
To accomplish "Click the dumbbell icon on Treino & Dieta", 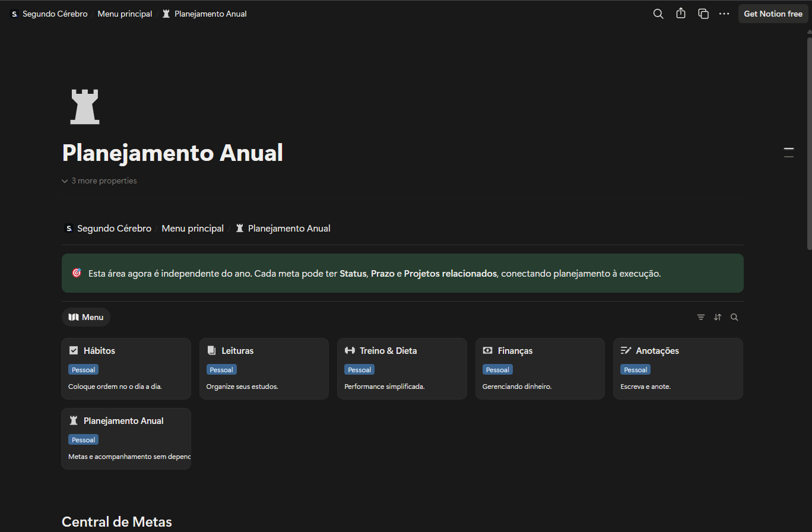I will (x=350, y=350).
